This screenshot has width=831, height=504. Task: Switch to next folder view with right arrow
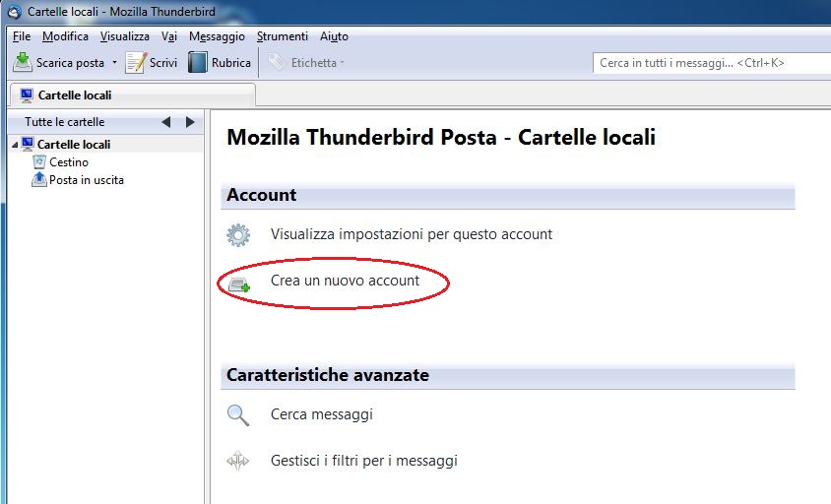190,122
